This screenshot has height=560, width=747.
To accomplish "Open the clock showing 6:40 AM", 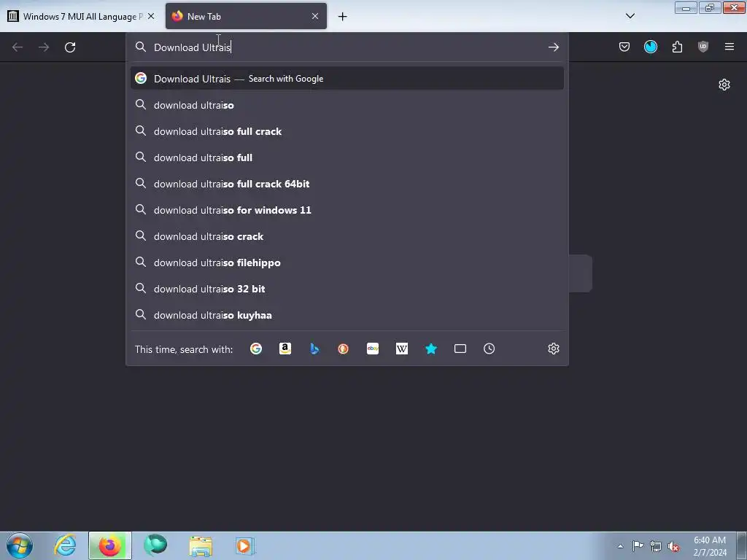I will point(710,546).
